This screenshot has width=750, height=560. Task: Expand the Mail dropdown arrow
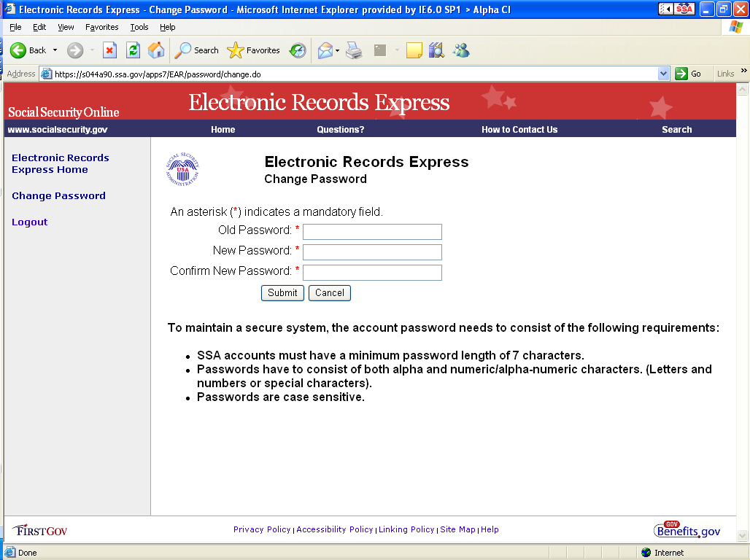tap(338, 50)
